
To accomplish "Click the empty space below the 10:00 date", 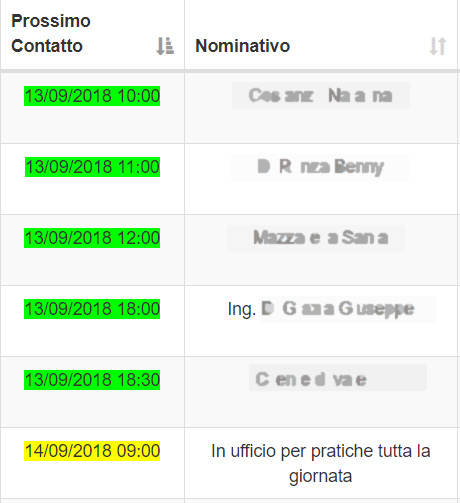I will pyautogui.click(x=92, y=125).
